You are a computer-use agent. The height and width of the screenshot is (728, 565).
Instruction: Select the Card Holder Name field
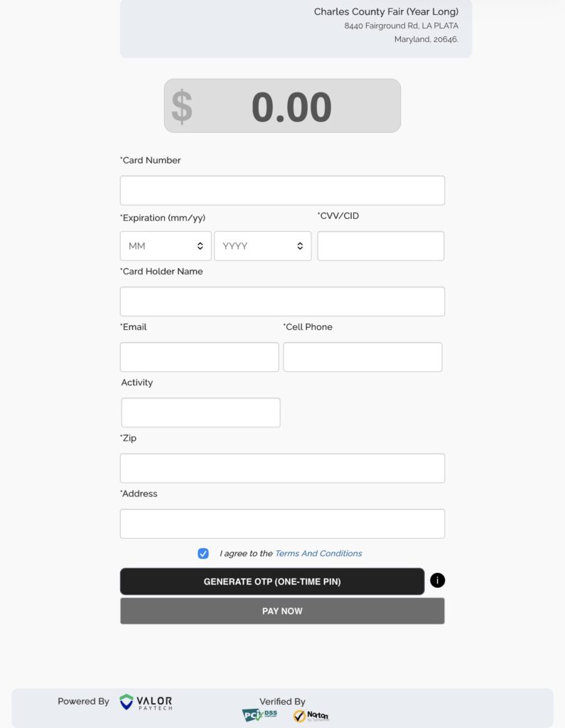coord(282,301)
